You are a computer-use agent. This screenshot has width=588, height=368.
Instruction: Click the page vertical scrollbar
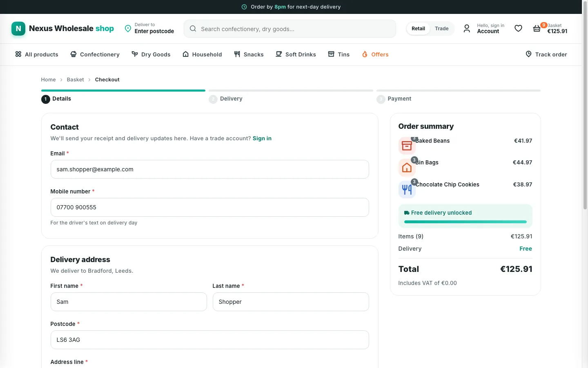[585, 106]
